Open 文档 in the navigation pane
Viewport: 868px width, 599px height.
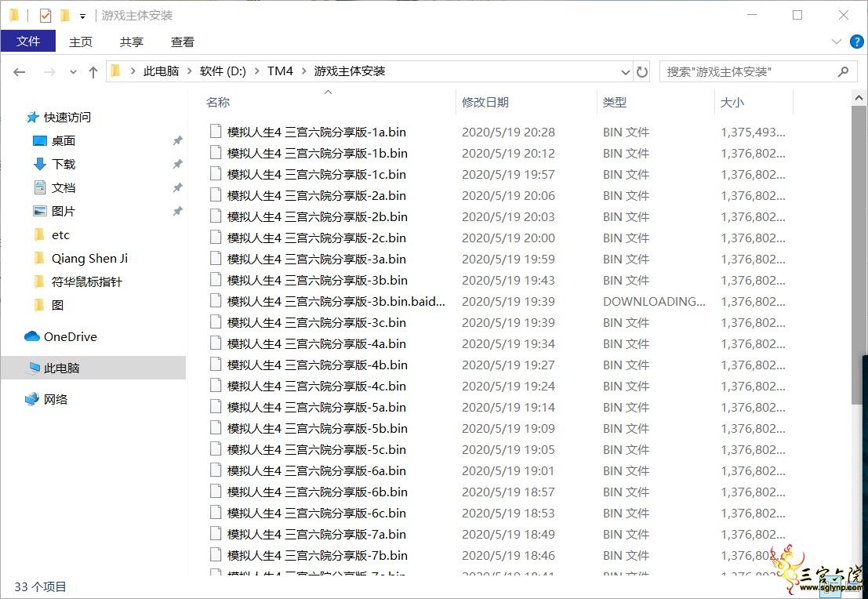pyautogui.click(x=63, y=187)
